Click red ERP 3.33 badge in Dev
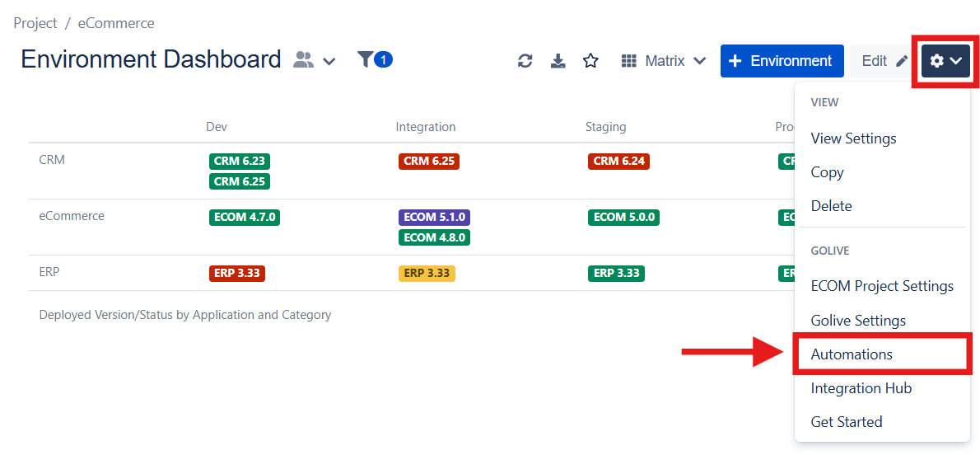Viewport: 980px width, 455px height. point(237,274)
